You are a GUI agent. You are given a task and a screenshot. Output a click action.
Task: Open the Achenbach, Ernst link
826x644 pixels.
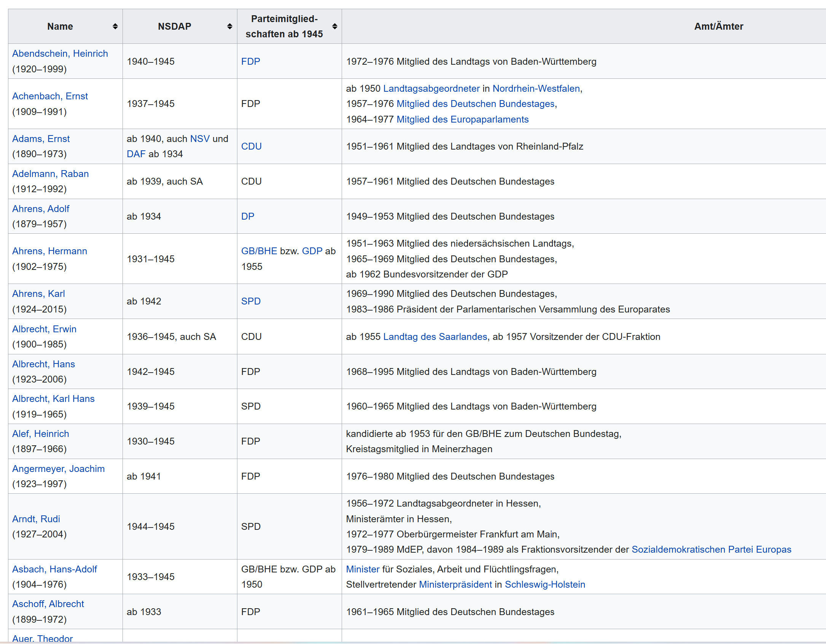coord(50,96)
